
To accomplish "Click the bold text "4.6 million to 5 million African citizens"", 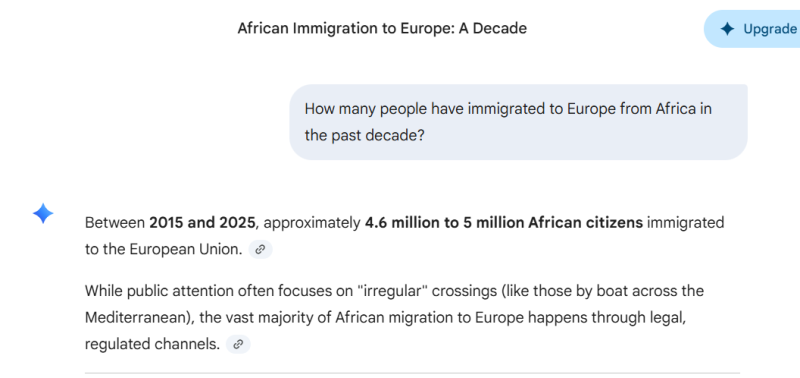I will pos(504,223).
